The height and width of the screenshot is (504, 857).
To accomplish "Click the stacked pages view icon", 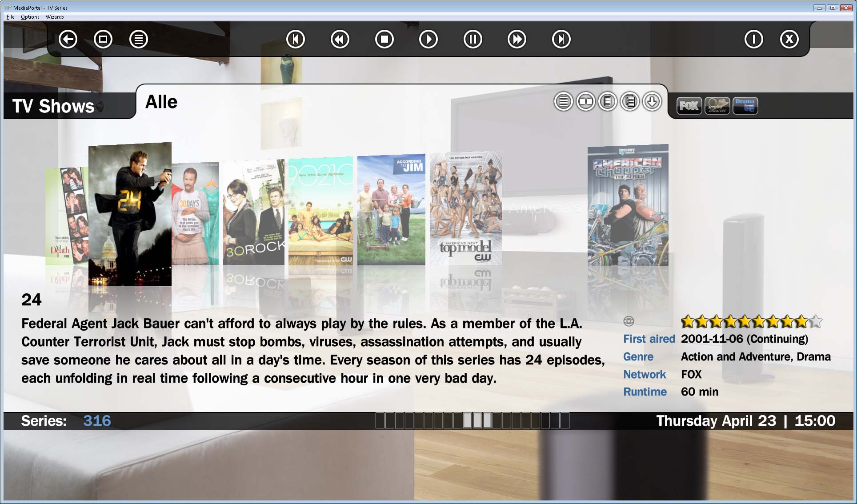I will pos(630,102).
